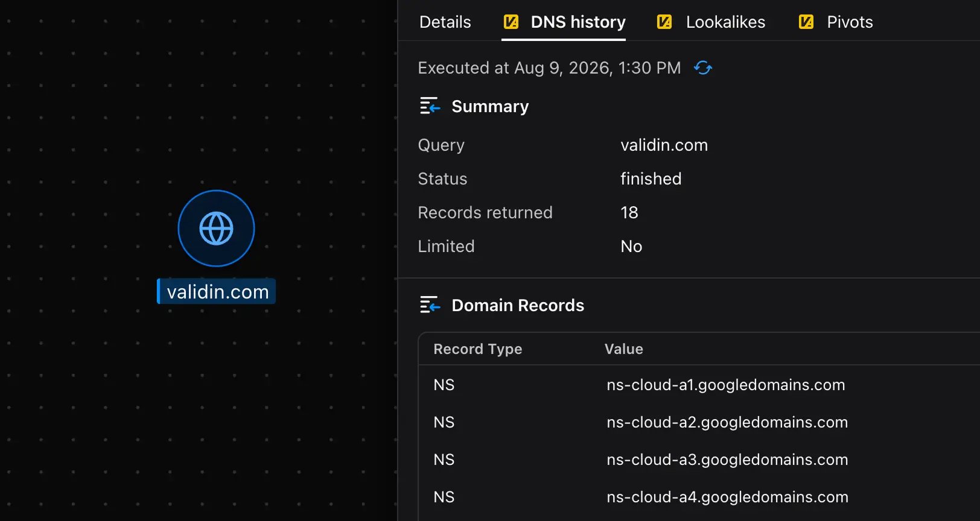The image size is (980, 521).
Task: Click the Validin logo on Pivots tab
Action: [806, 22]
